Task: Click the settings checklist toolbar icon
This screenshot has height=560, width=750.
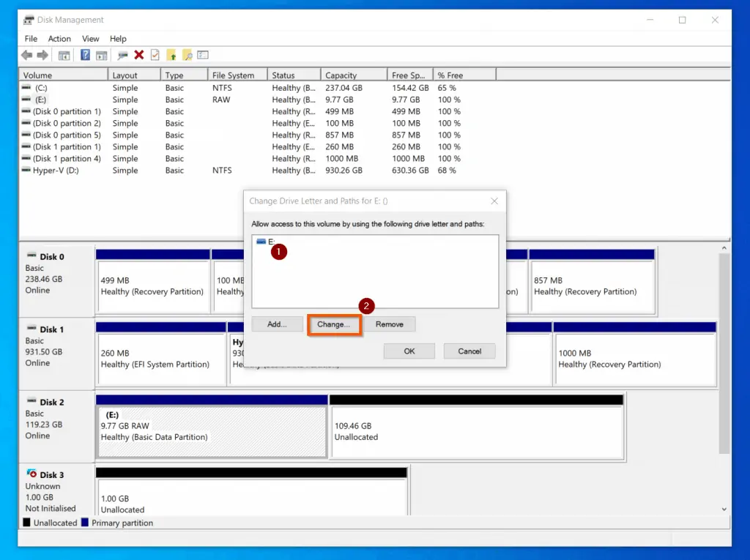Action: click(x=203, y=55)
